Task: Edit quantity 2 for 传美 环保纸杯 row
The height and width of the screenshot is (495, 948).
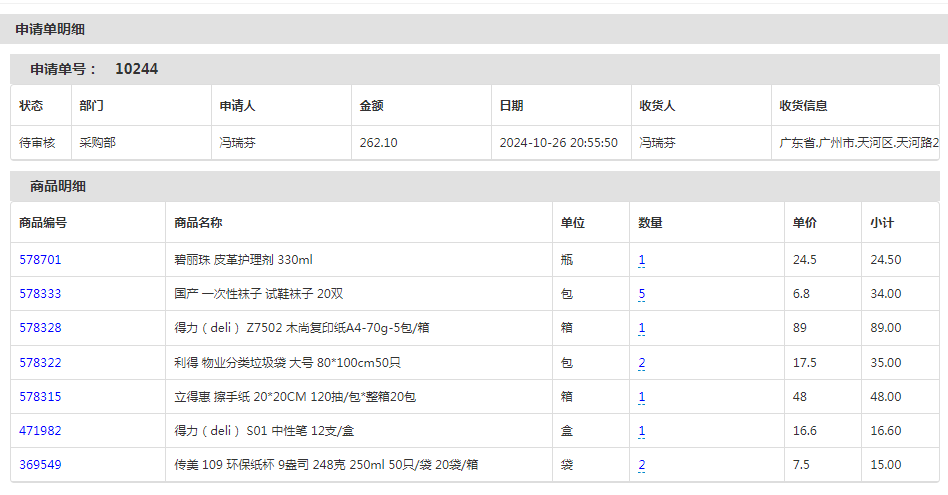Action: click(641, 465)
